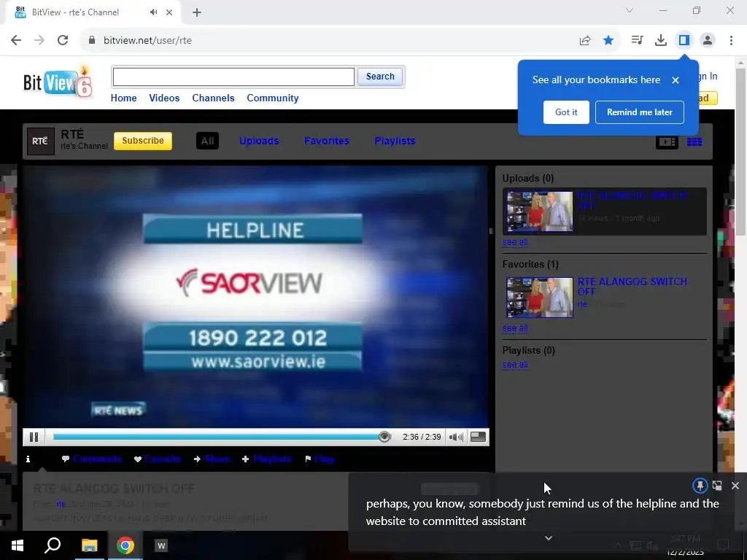Click the address bar URL
Image resolution: width=747 pixels, height=560 pixels.
coord(147,41)
